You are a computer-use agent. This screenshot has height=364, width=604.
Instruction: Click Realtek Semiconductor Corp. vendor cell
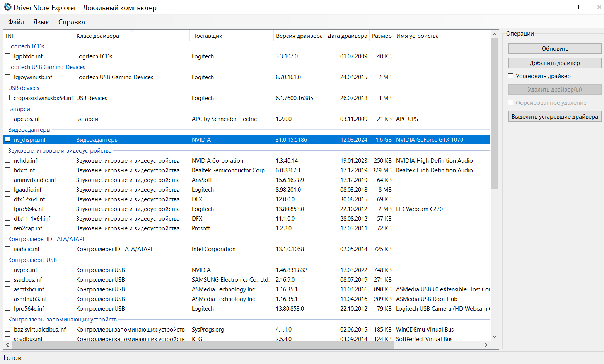[x=229, y=170]
